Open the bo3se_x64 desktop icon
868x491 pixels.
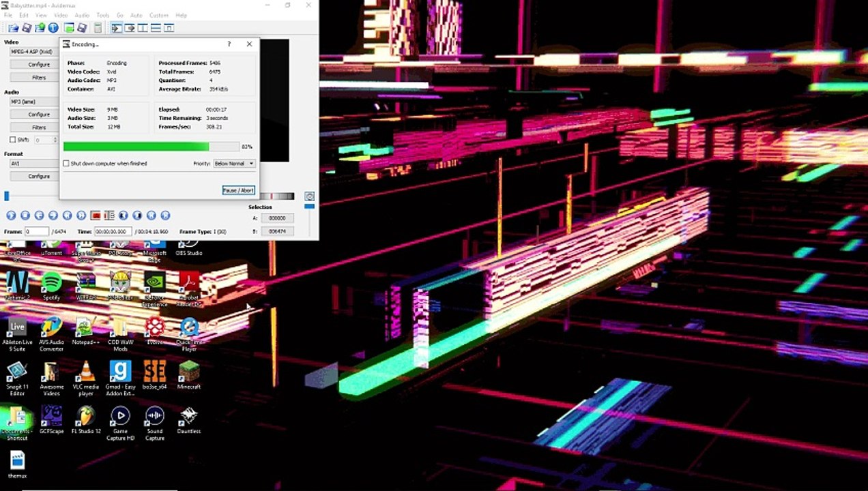pos(155,375)
